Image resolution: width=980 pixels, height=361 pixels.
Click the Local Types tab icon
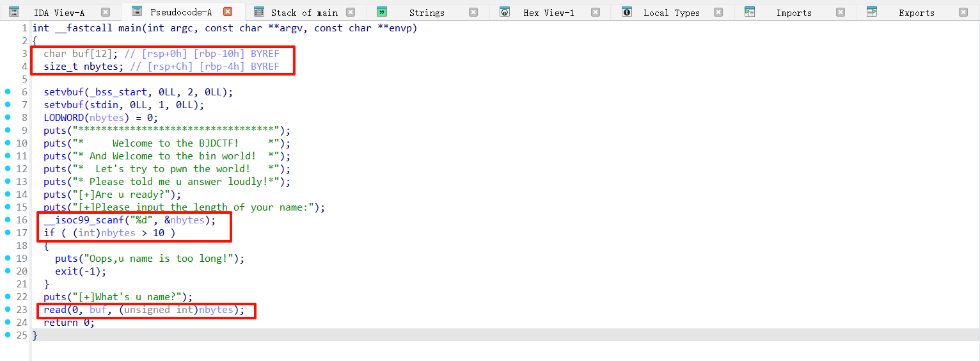[627, 12]
